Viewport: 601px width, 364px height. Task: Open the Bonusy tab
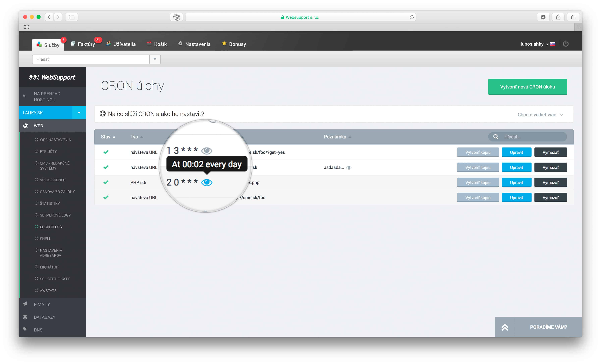coord(234,44)
